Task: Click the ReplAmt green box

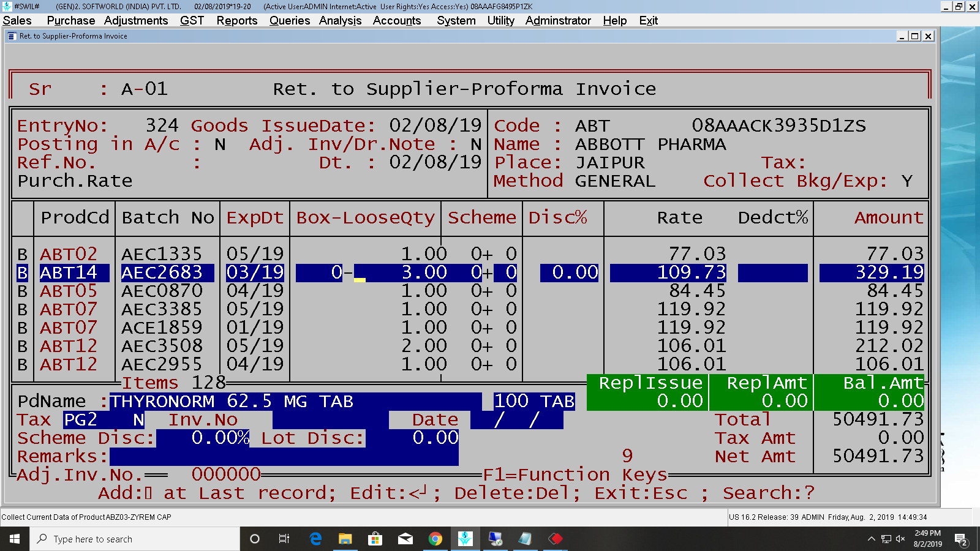Action: (761, 392)
